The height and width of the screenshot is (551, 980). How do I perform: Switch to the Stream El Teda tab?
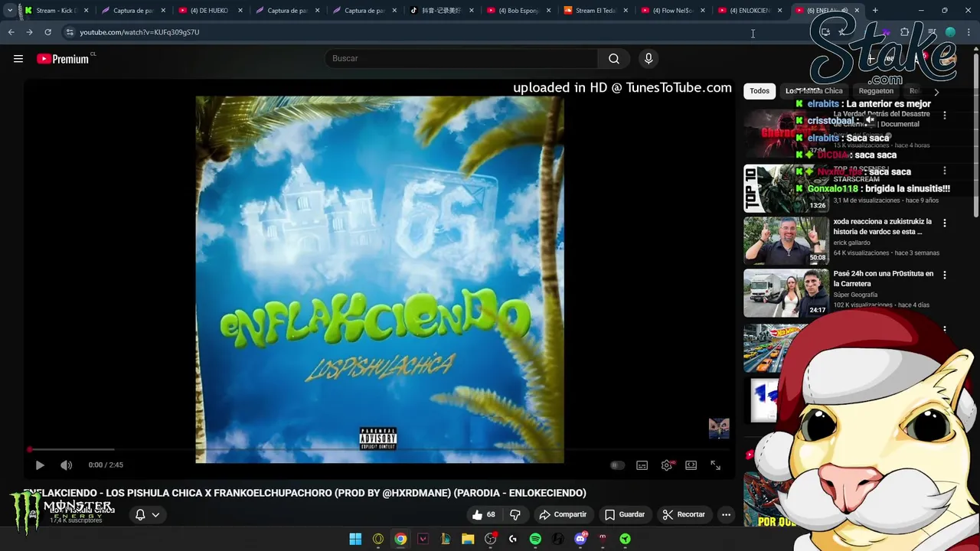596,11
